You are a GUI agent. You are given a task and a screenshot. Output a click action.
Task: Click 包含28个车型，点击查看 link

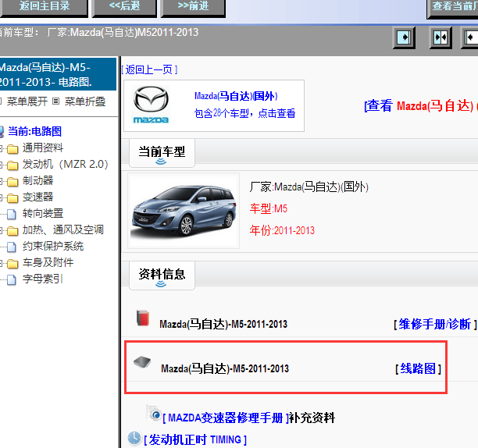(244, 113)
